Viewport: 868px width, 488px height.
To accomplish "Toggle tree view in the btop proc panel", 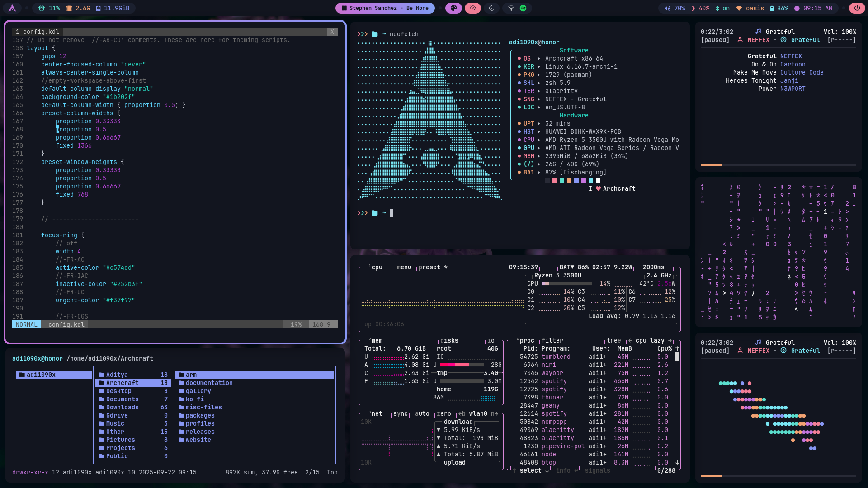I will 613,341.
